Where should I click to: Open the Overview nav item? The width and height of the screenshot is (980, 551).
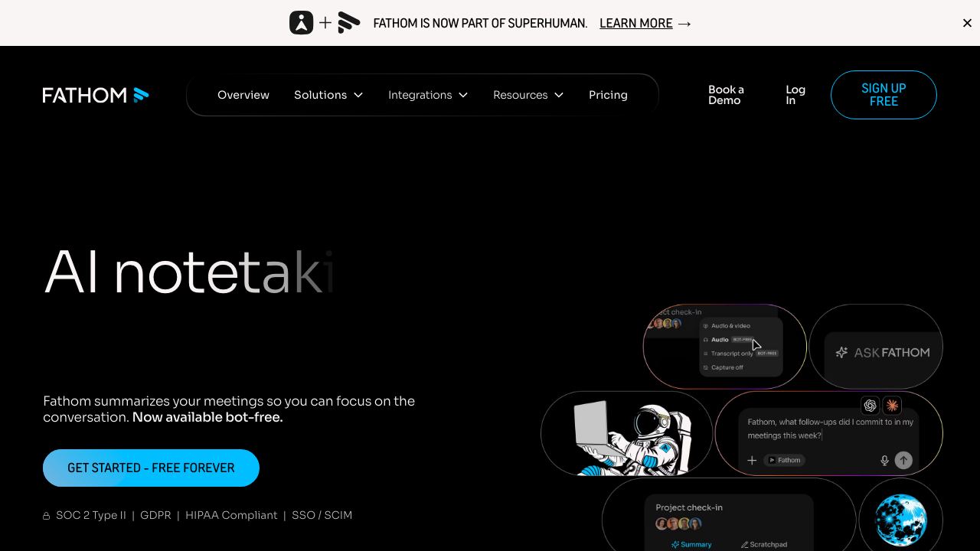click(243, 95)
